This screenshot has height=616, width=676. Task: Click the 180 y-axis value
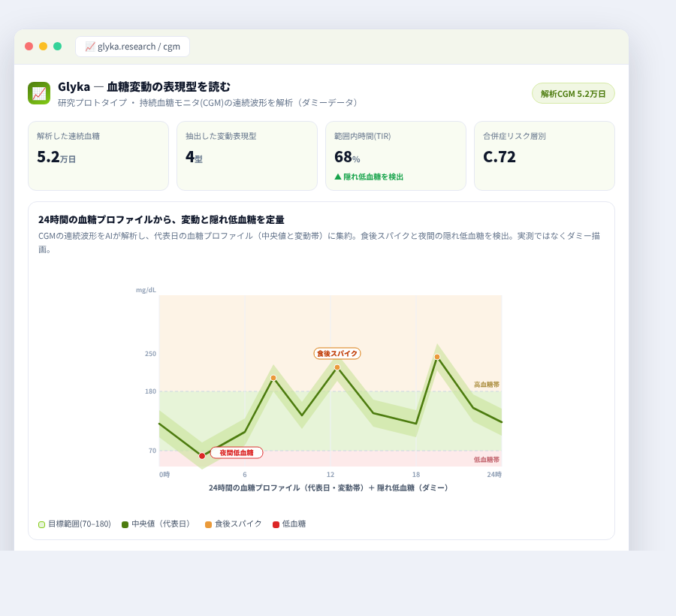click(x=150, y=391)
